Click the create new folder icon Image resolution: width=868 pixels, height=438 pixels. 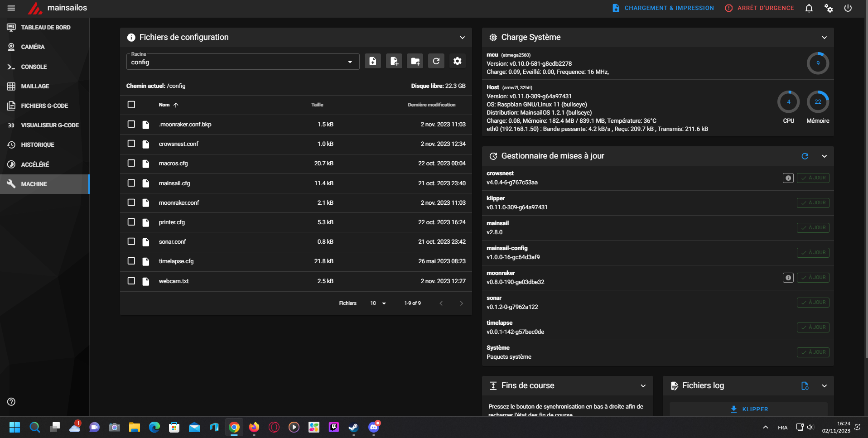pos(415,61)
